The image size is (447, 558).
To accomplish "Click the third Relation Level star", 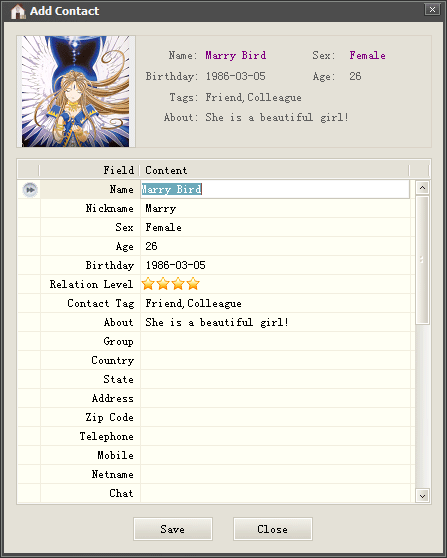I will coord(178,284).
